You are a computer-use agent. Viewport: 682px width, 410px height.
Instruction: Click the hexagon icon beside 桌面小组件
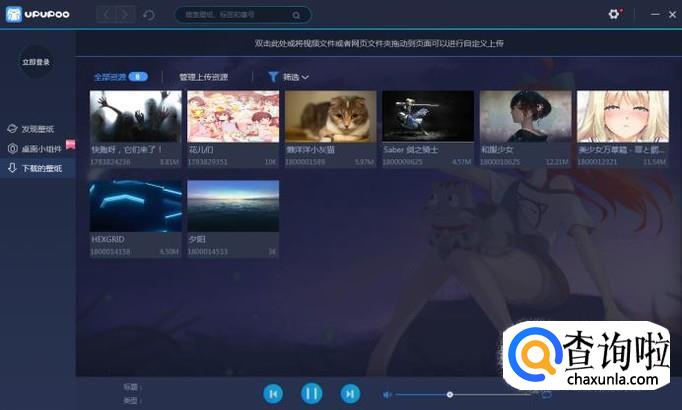(x=12, y=149)
